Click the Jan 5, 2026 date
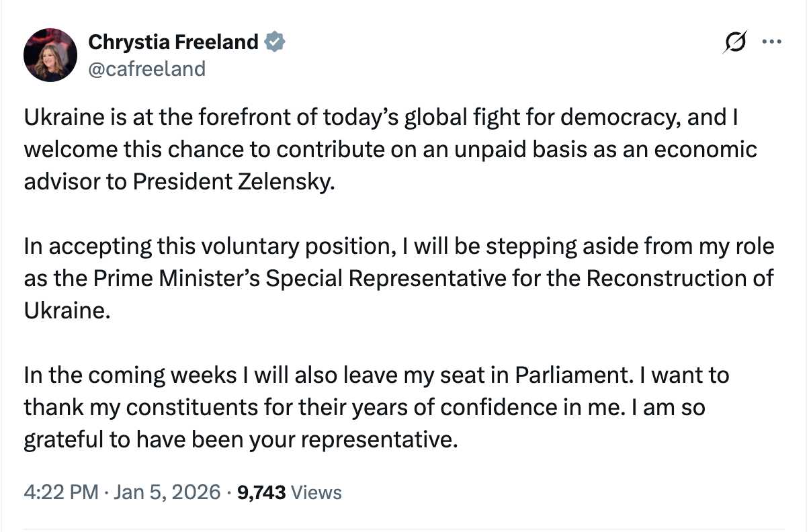This screenshot has width=809, height=532. click(x=166, y=492)
